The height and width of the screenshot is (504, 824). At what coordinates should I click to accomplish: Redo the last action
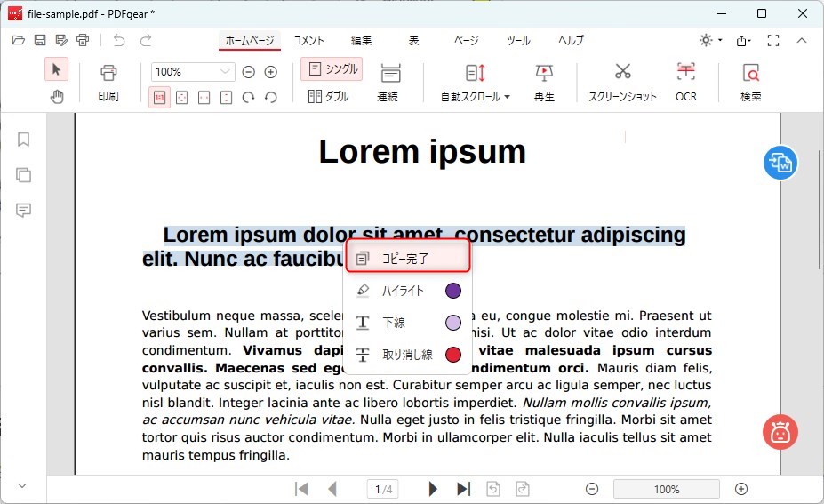(x=146, y=40)
